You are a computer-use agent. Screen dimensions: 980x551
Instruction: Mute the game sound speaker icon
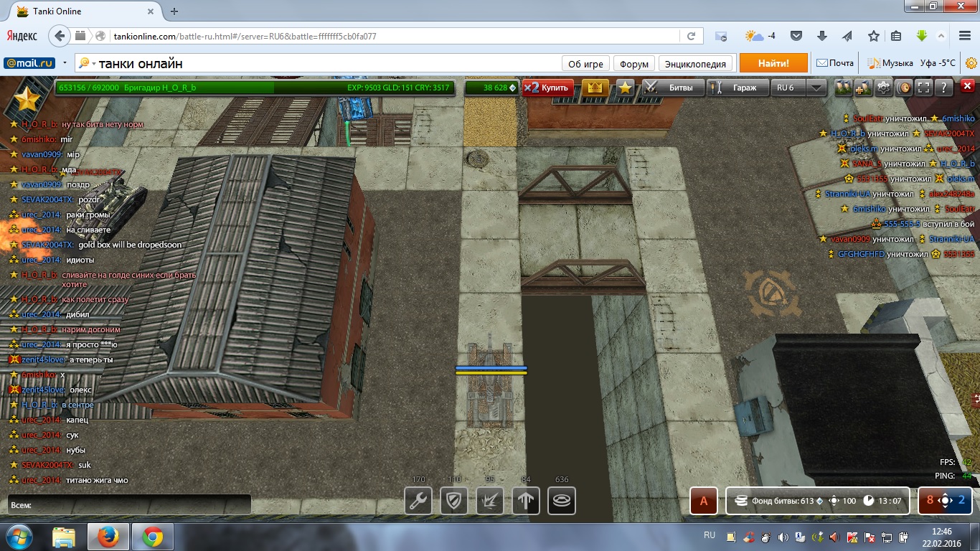[x=903, y=88]
